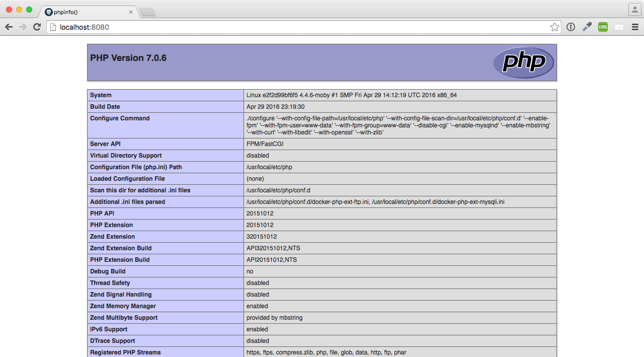Click the IPv6 Support label
The image size is (644, 357).
click(109, 329)
